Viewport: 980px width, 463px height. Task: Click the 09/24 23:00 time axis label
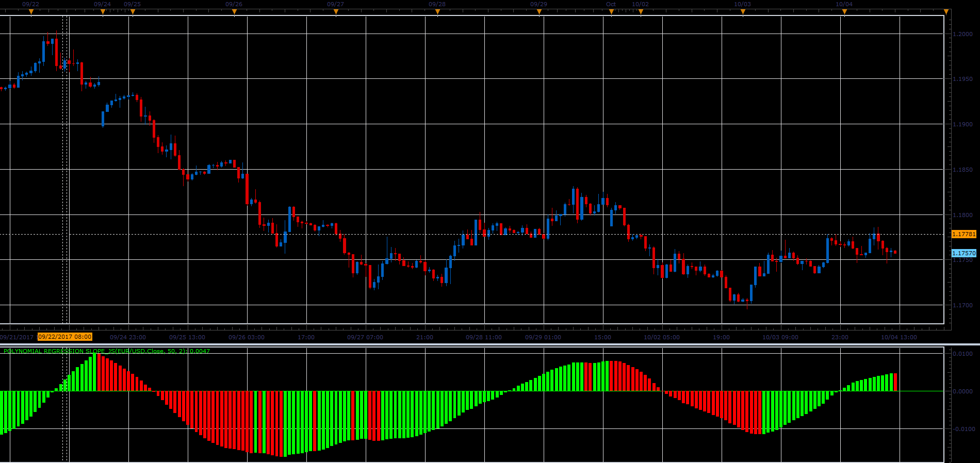pyautogui.click(x=128, y=337)
